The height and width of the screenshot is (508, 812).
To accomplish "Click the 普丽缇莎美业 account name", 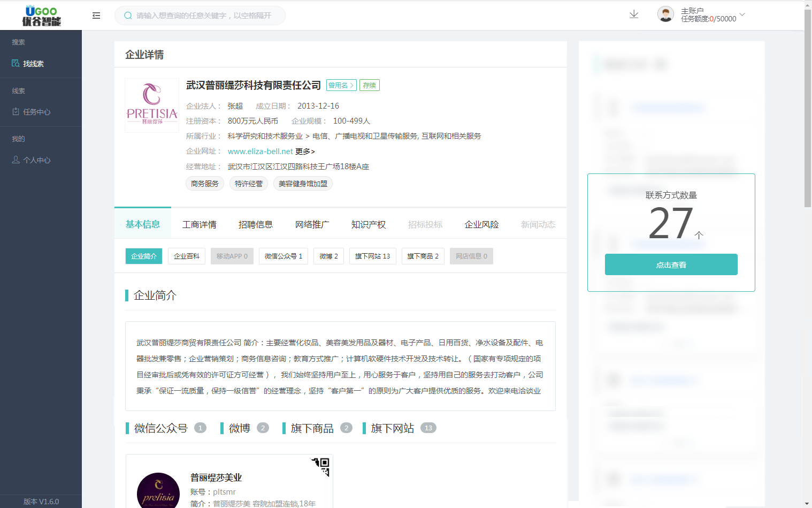I will (x=216, y=477).
